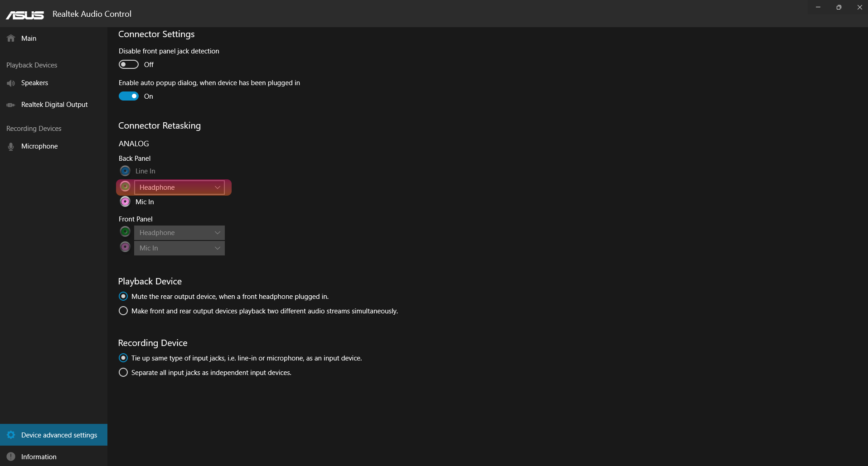Click the pink back panel Mic In jack icon
Screen dimensions: 868x466
(x=125, y=202)
